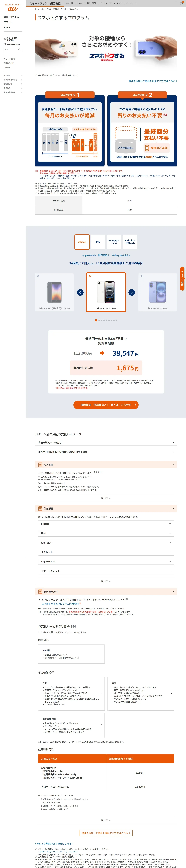Open 商品・サービス in sidebar

[11, 16]
